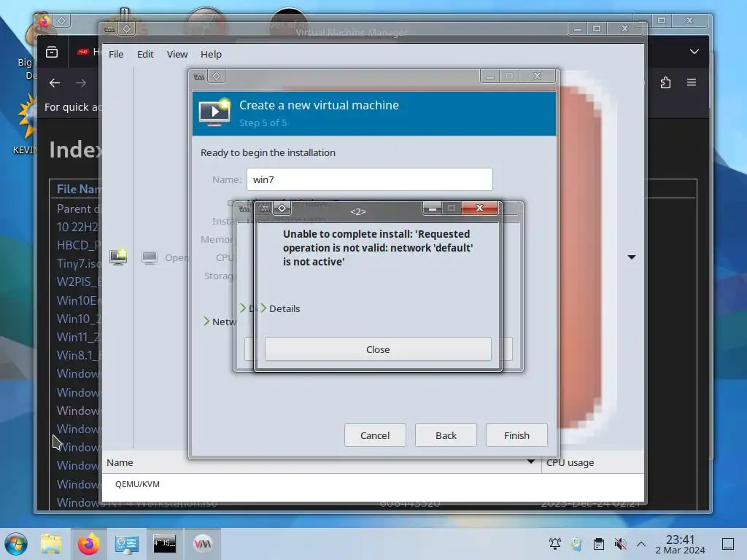Go back in the Firefox window
747x560 pixels.
coord(55,83)
